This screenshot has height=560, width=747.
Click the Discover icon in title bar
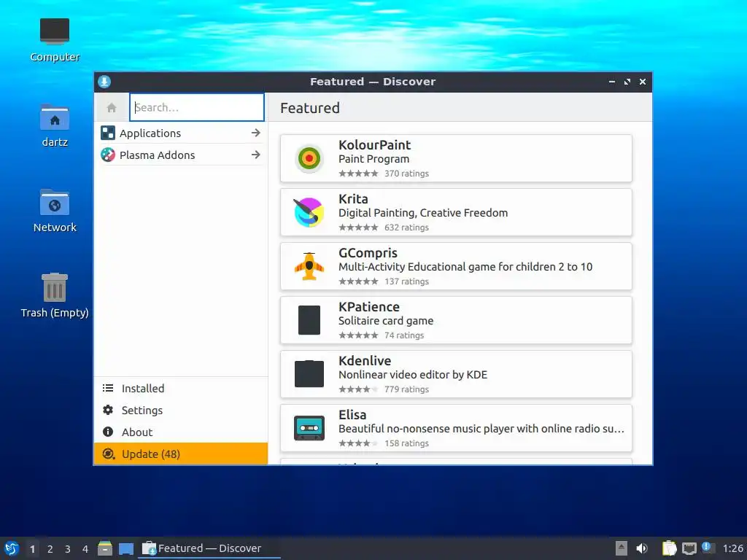point(104,82)
